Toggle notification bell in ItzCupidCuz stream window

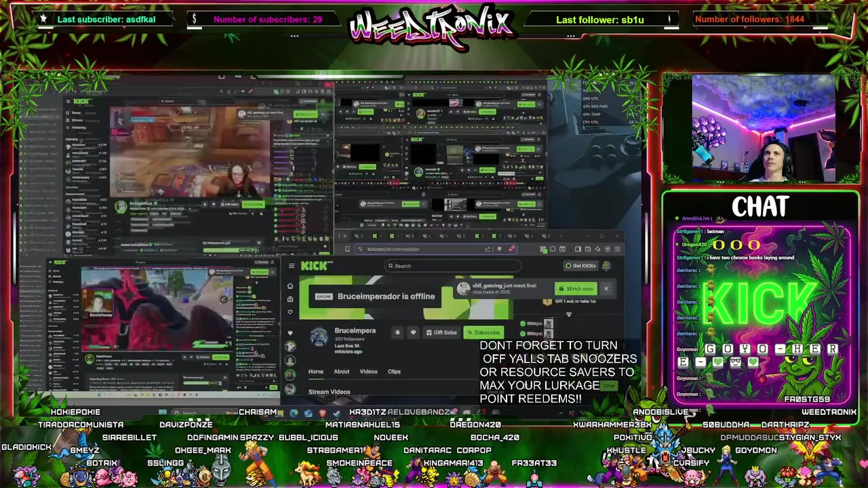[205, 204]
